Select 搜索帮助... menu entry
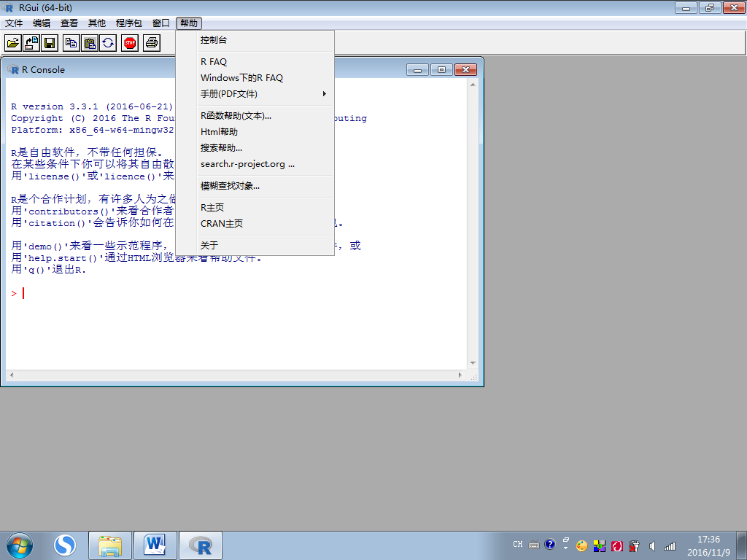747x560 pixels. (x=255, y=148)
